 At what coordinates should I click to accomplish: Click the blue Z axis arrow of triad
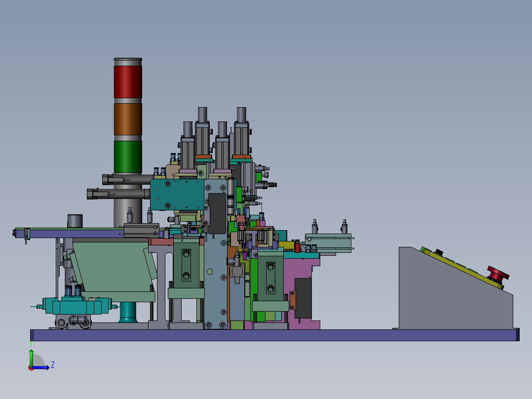[41, 367]
